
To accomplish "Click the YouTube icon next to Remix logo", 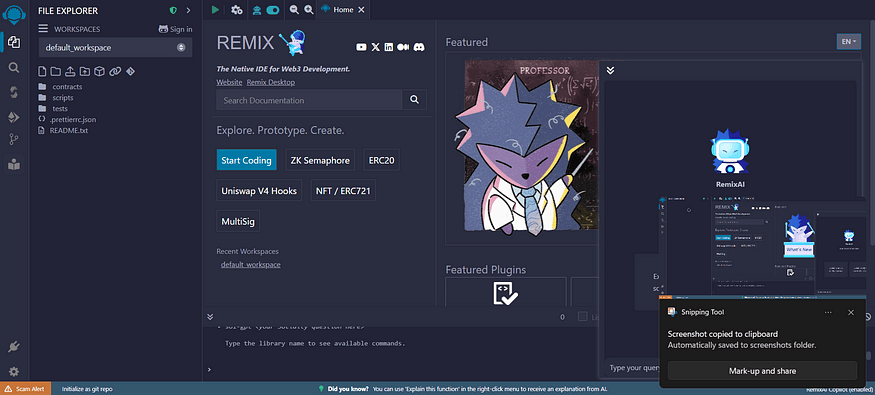I will 361,47.
